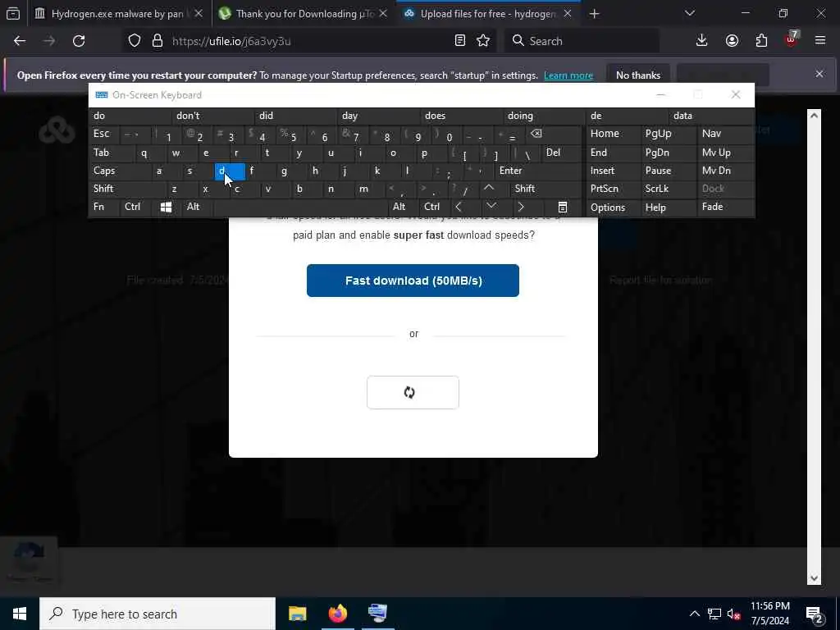840x630 pixels.
Task: Toggle the Fn key
Action: pos(104,207)
